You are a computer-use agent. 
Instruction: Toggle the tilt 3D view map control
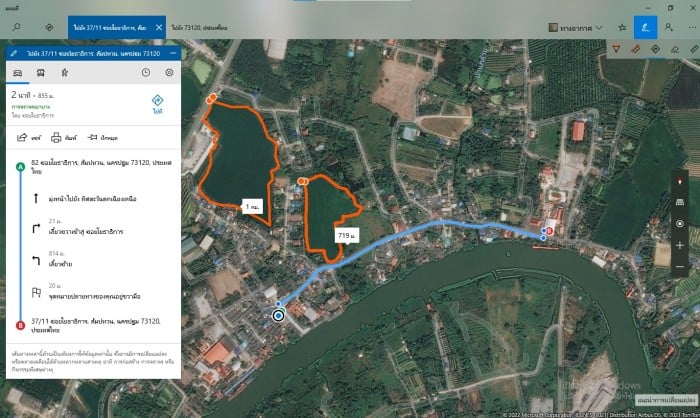679,202
